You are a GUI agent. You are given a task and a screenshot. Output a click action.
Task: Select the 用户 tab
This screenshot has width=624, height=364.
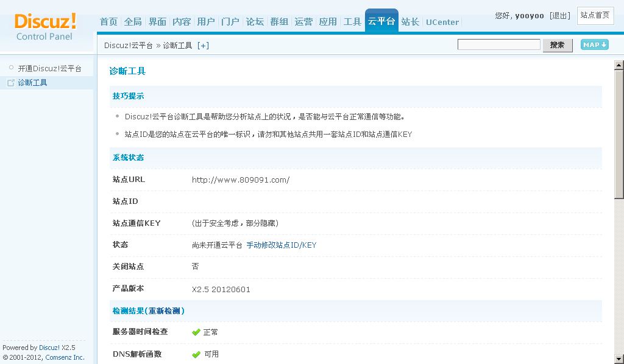click(x=206, y=22)
